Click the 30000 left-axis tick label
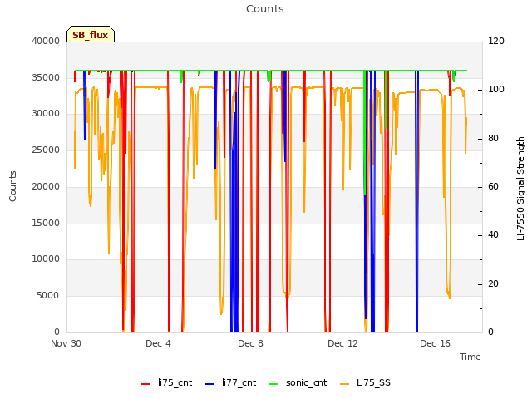This screenshot has width=532, height=399. tap(46, 114)
